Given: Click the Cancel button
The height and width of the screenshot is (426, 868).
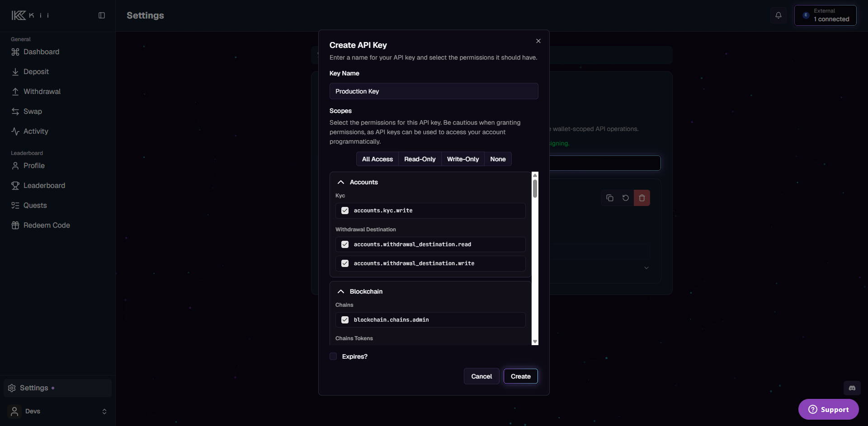Looking at the screenshot, I should point(481,376).
